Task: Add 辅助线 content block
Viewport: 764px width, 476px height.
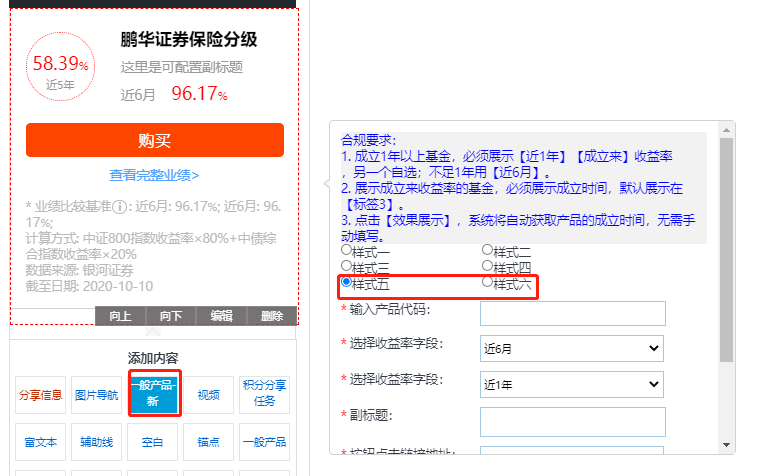Action: point(96,442)
